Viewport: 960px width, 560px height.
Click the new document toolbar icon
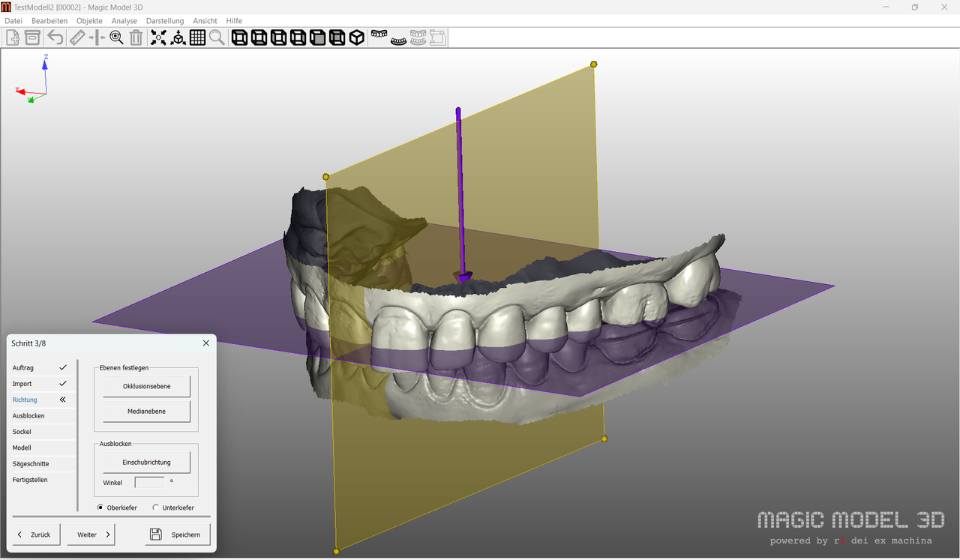coord(13,37)
